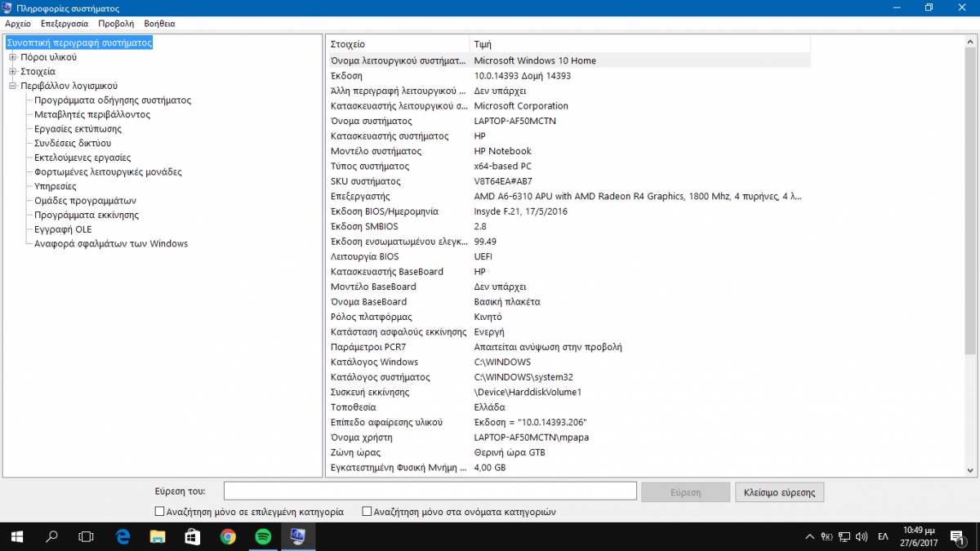Open File Explorer from taskbar

(x=158, y=536)
